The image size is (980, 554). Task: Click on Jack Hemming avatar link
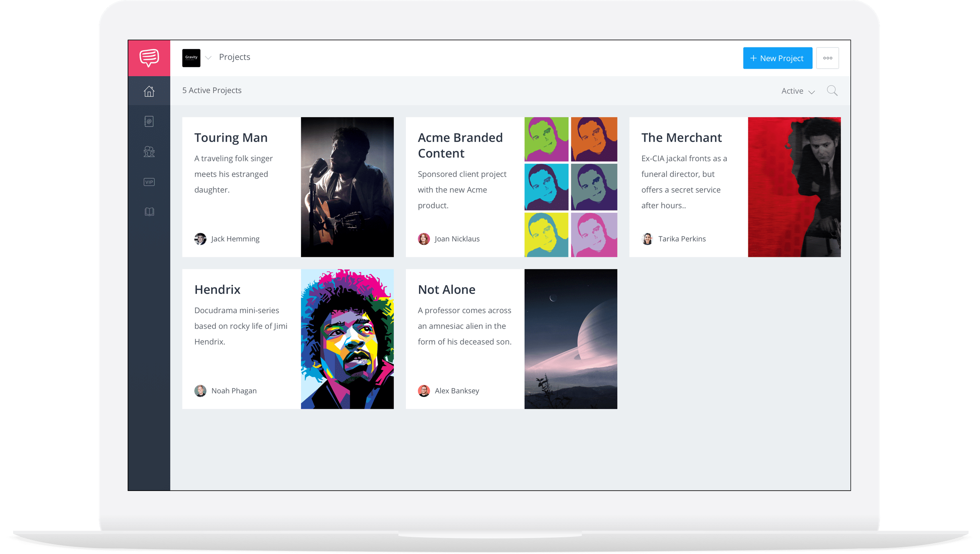[x=201, y=238]
